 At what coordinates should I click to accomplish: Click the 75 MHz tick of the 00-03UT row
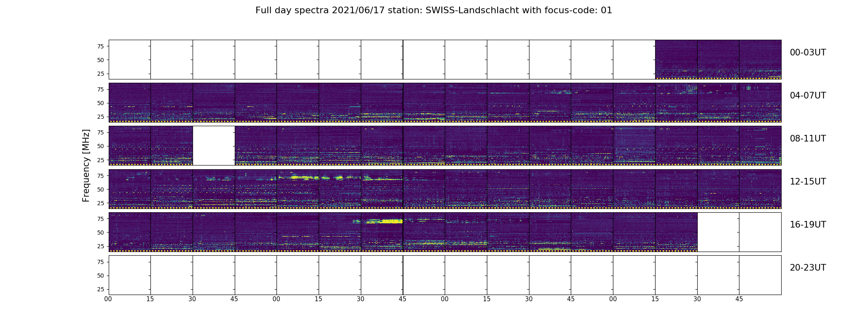[x=100, y=46]
